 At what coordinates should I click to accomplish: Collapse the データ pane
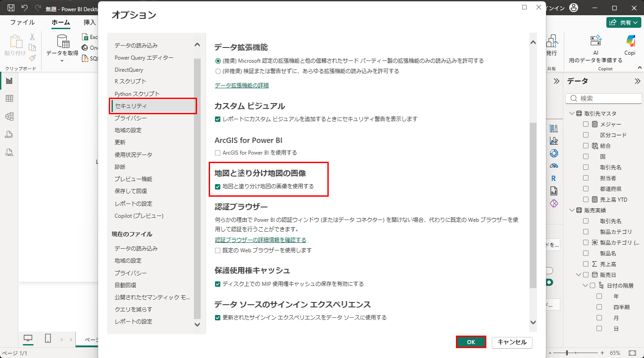(638, 81)
